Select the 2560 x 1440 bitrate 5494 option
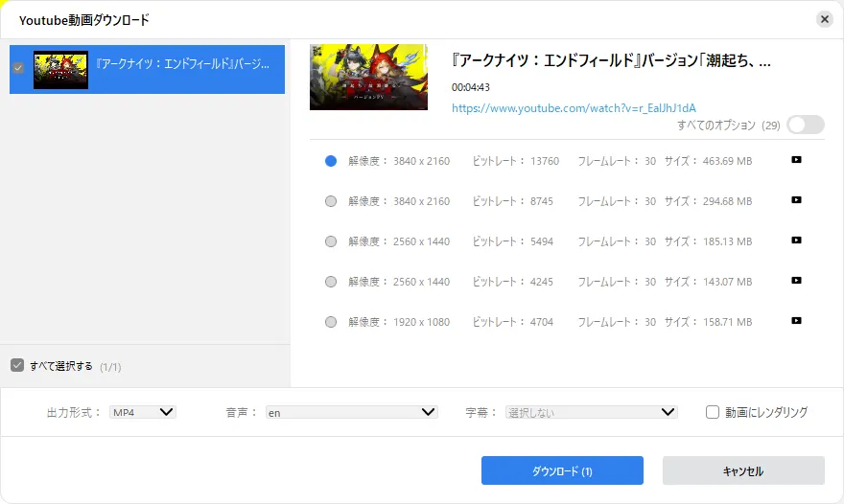844x504 pixels. point(331,241)
